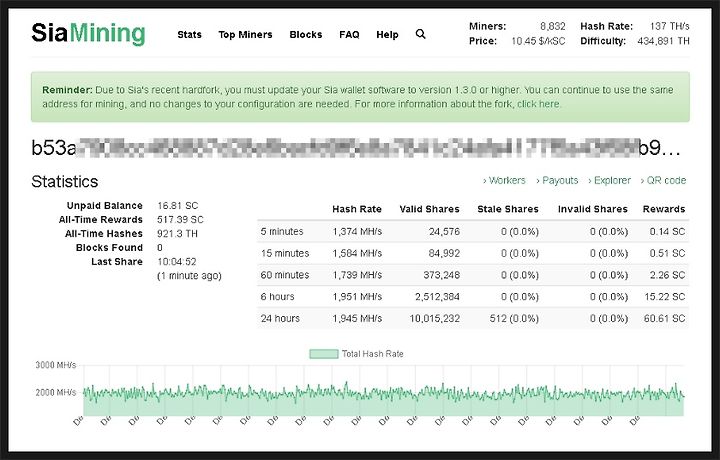
Task: Open the Blocks page
Action: coord(305,34)
